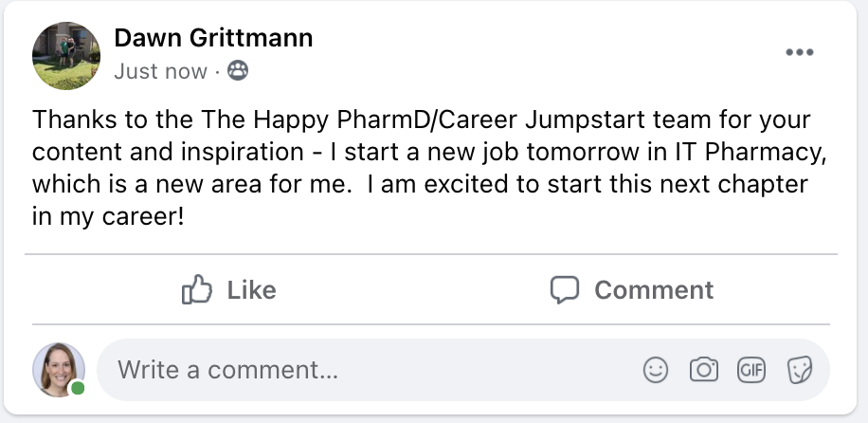The height and width of the screenshot is (423, 868).
Task: Click the thumbs-up Like icon
Action: [195, 289]
